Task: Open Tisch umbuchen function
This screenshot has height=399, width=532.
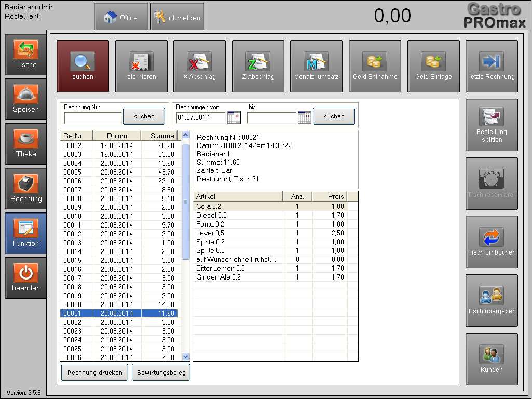Action: 492,242
